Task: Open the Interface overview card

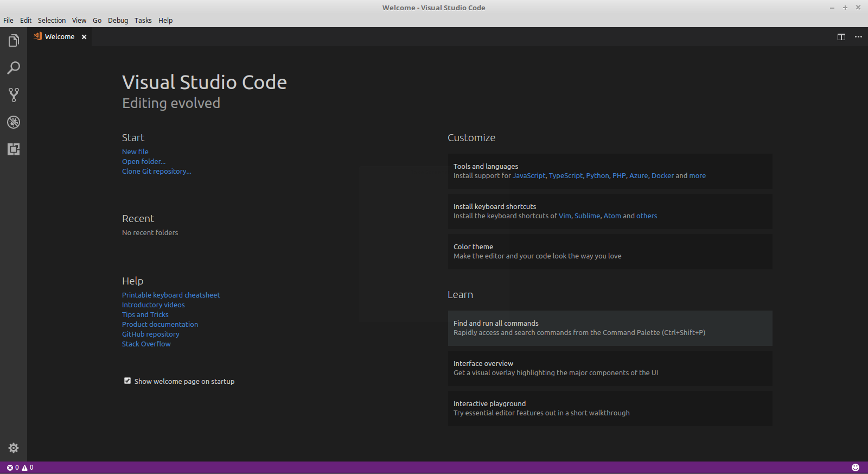Action: click(610, 368)
